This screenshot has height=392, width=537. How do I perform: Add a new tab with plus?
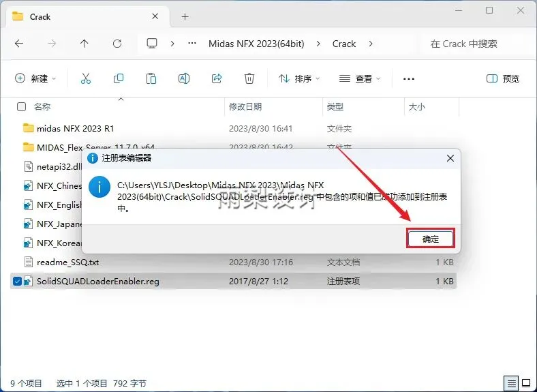coord(185,16)
